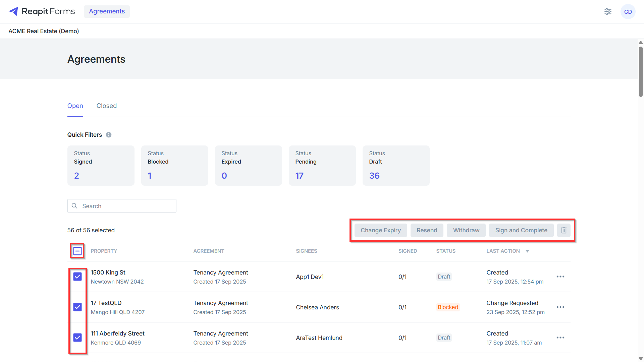Open more options for 1500 King St

tap(560, 277)
